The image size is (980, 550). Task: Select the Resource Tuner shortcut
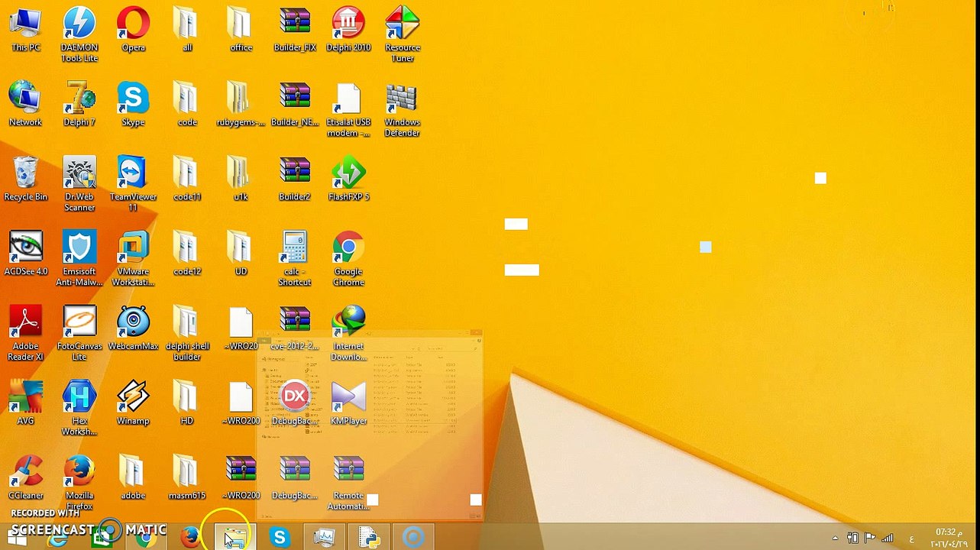tap(403, 35)
